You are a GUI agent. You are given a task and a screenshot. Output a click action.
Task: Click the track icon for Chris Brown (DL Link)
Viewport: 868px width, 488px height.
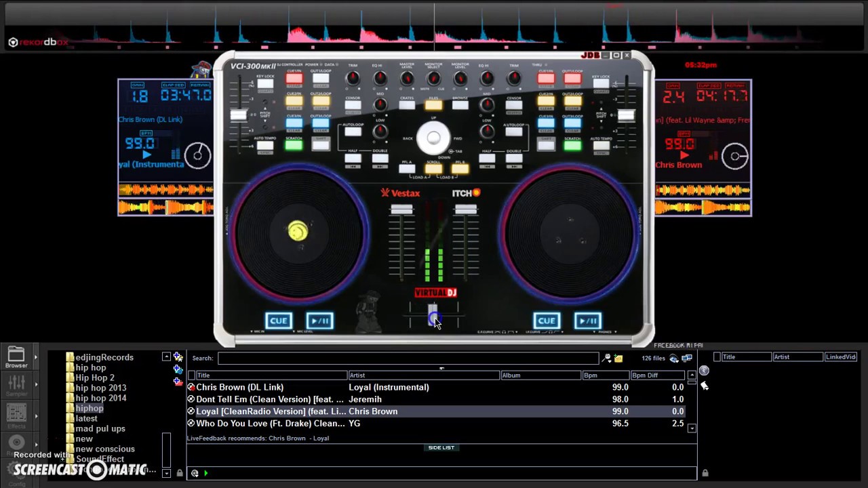191,387
